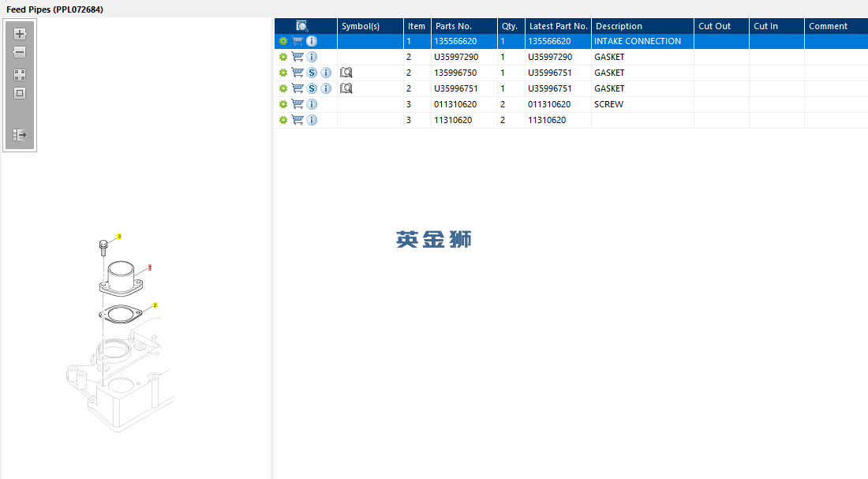Sort by Parts No. column header
The height and width of the screenshot is (479, 868).
(465, 26)
